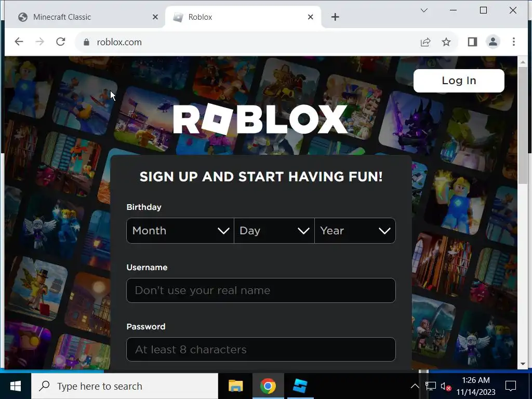Go back to previous page
This screenshot has height=399, width=532.
click(x=19, y=42)
